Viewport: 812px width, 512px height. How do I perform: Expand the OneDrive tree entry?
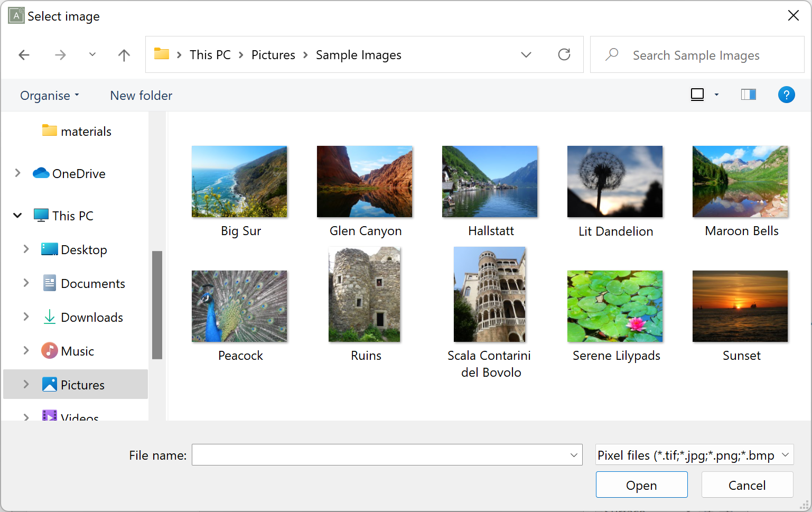[x=17, y=173]
